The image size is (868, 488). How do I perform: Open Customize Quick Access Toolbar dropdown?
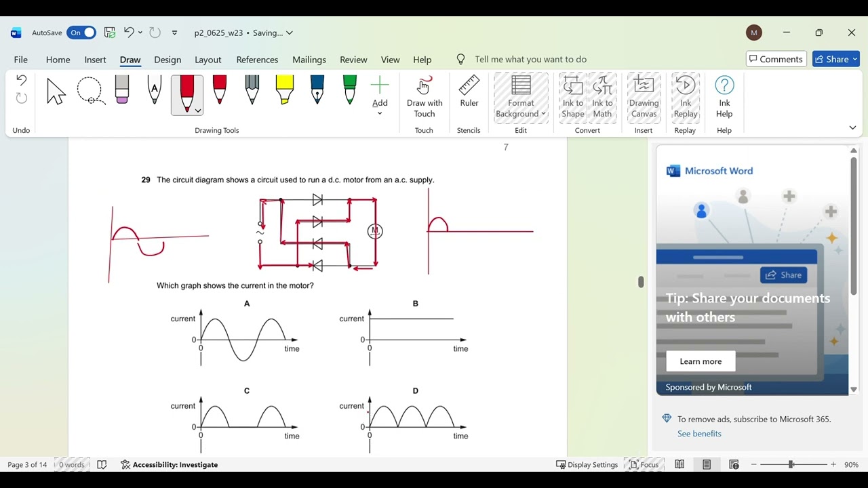click(174, 33)
